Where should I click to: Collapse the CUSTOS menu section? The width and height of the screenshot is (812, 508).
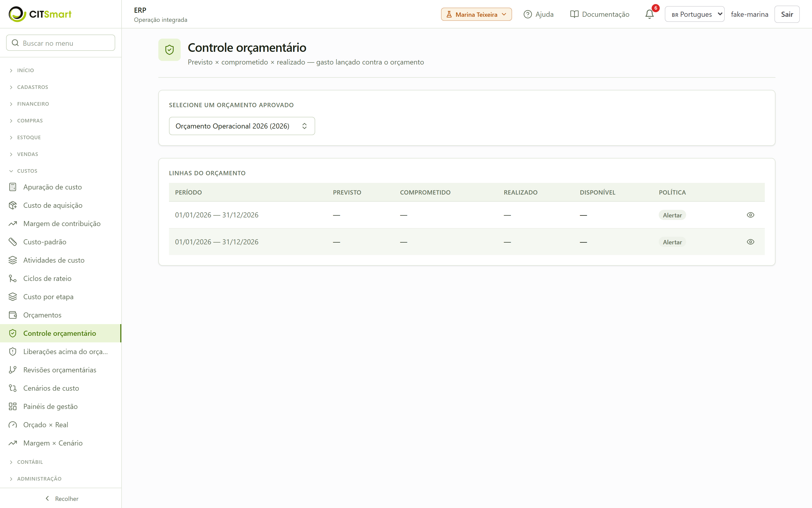coord(27,171)
